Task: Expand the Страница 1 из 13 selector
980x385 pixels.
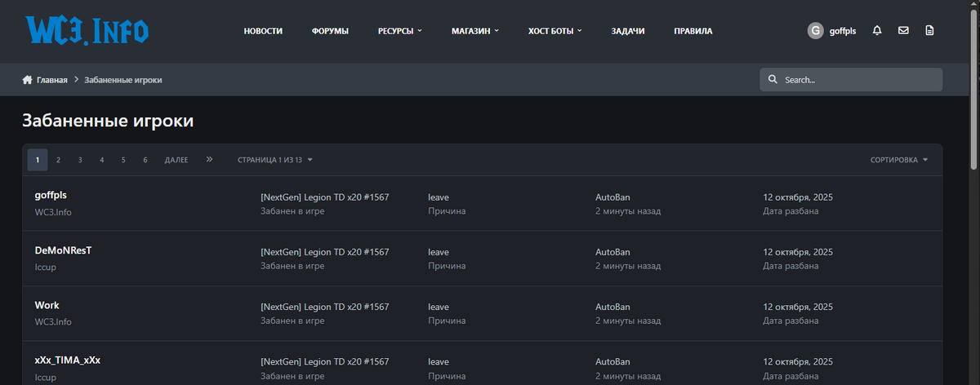Action: point(275,160)
